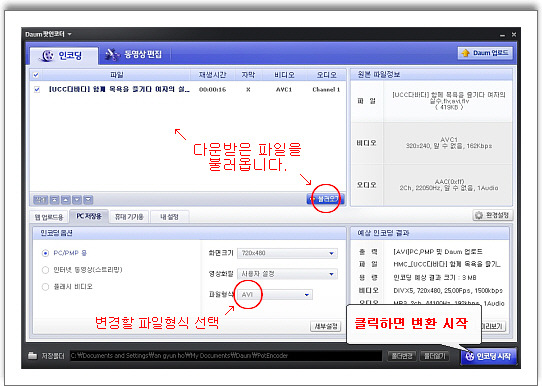
Task: Expand the 파일형식 AVI format dropdown
Action: 275,295
